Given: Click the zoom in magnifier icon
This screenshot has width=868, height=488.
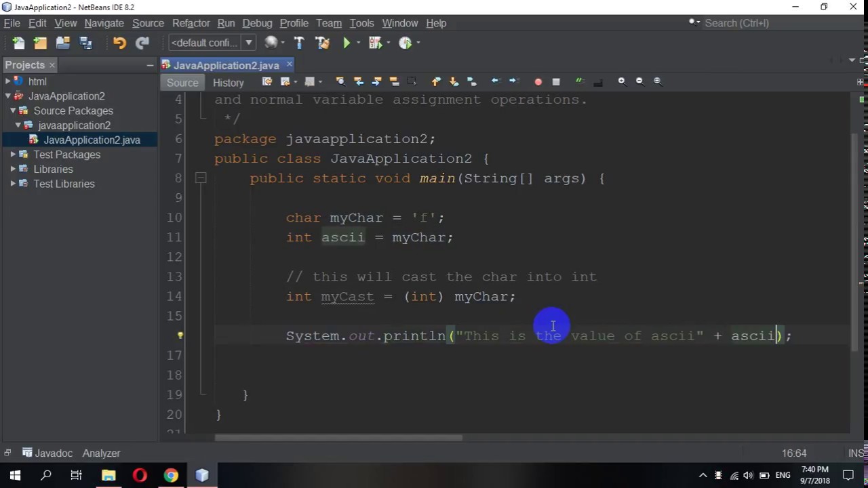Looking at the screenshot, I should pyautogui.click(x=622, y=81).
